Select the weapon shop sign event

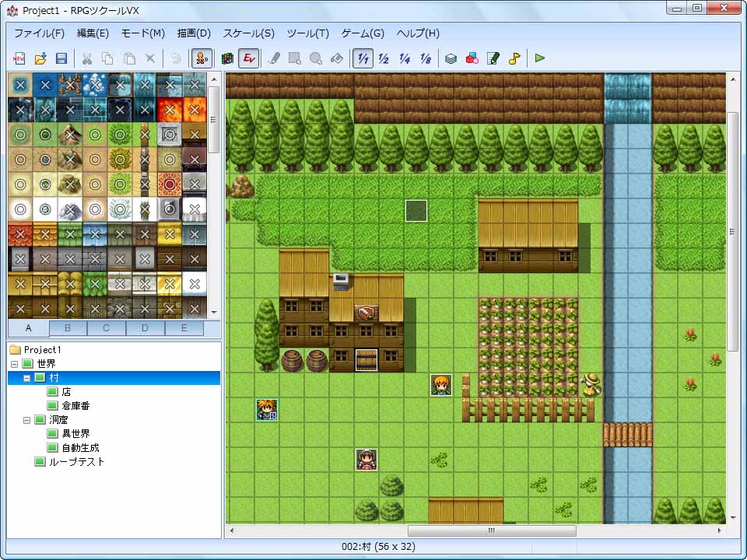point(366,313)
